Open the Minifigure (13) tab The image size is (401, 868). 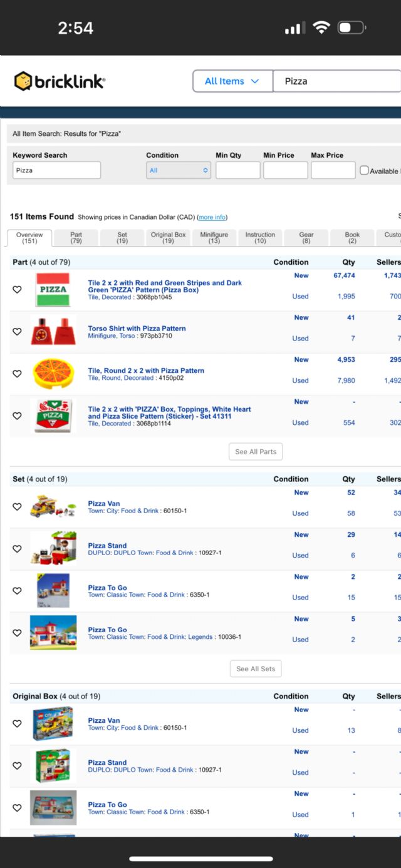pos(214,238)
